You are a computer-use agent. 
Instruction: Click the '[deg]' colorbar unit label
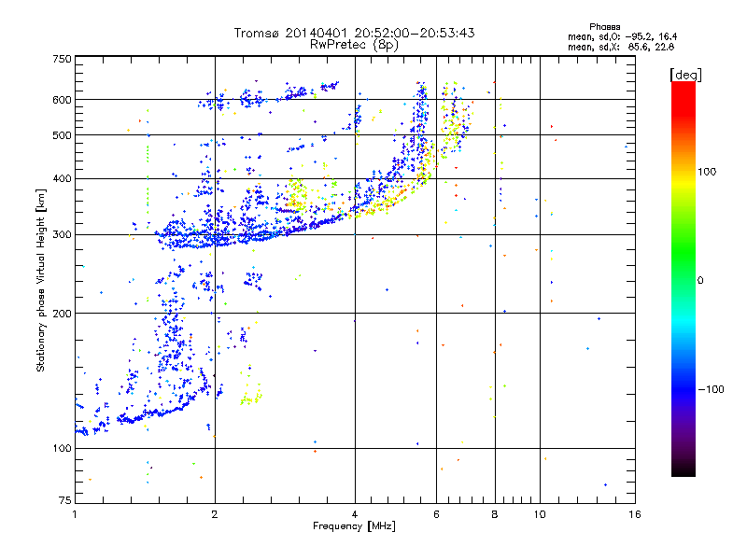pos(685,75)
